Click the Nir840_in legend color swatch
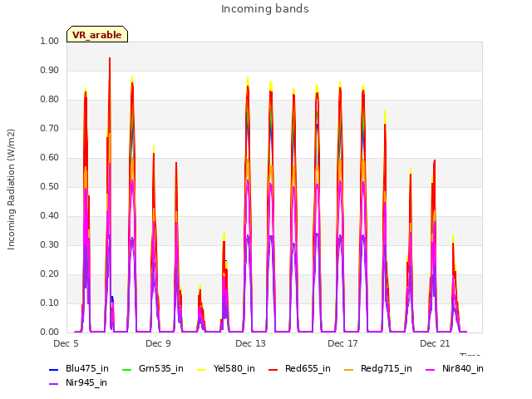532x399 pixels. 431,370
